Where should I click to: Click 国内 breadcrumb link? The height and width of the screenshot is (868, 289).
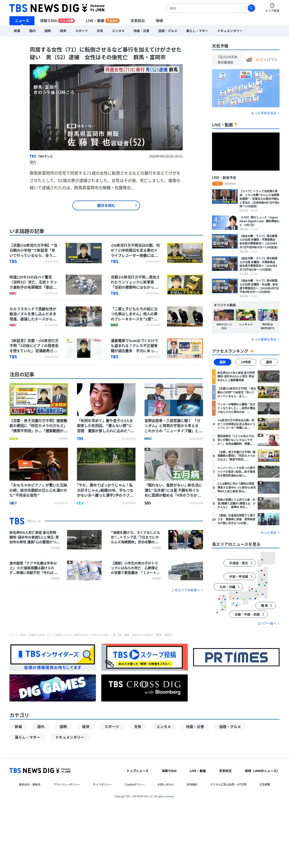pos(23,635)
